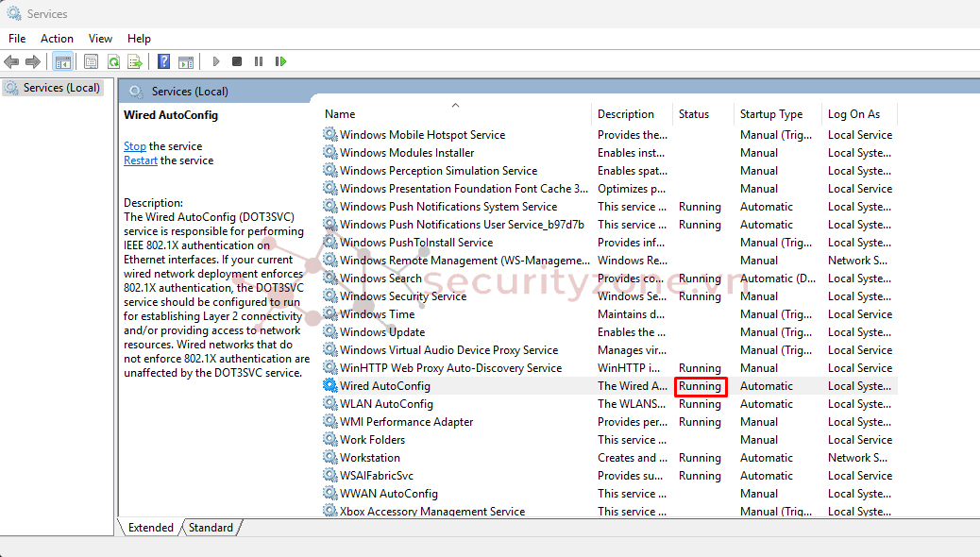Click the Back arrow in toolbar
Image resolution: width=980 pixels, height=557 pixels.
11,61
